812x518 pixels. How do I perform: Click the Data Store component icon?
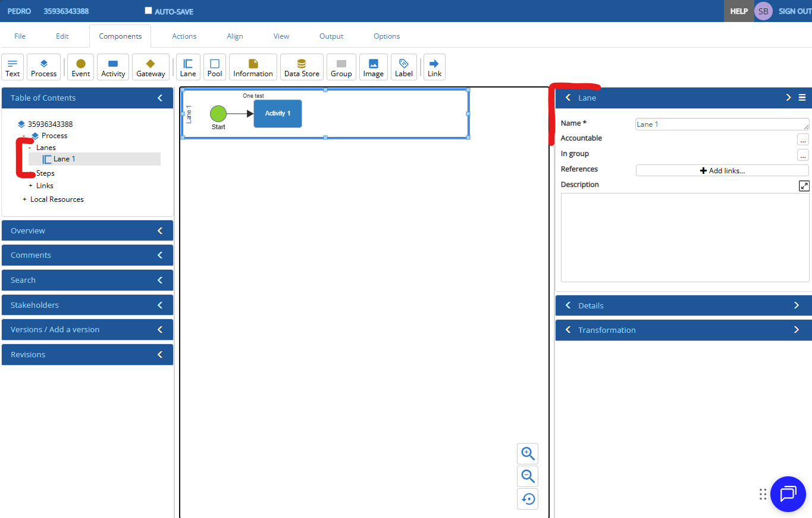point(302,67)
